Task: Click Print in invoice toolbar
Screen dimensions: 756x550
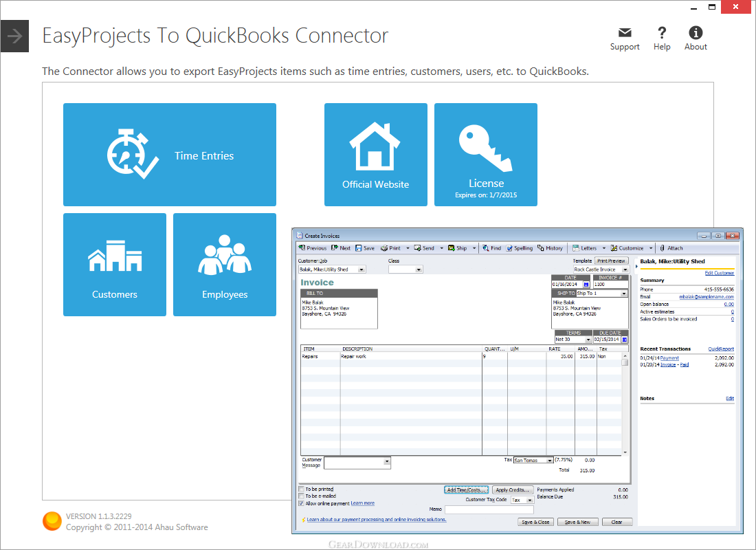Action: [x=390, y=248]
